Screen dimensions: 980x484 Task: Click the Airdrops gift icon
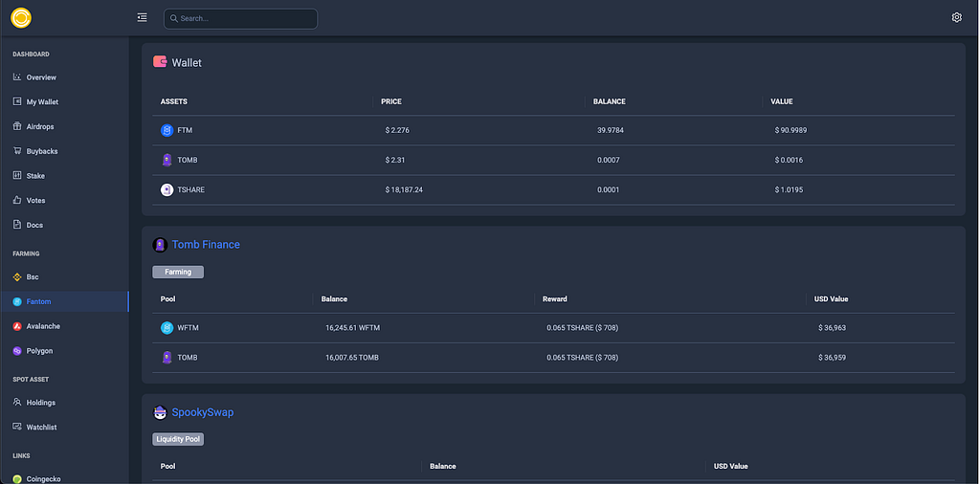pos(17,127)
